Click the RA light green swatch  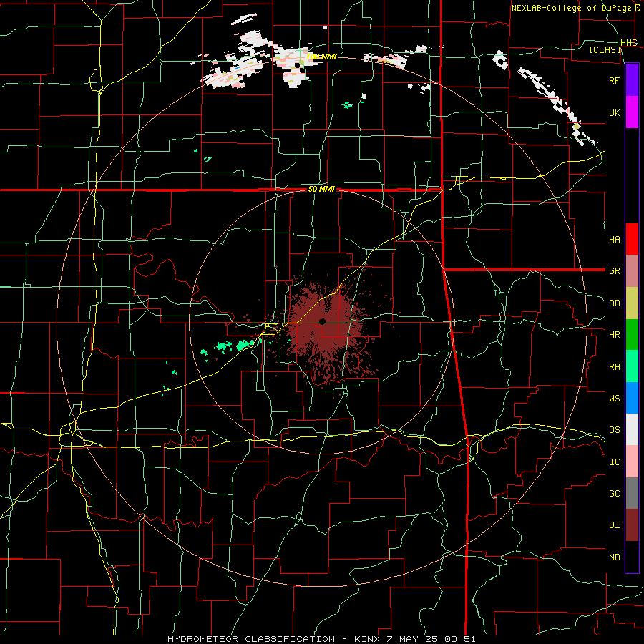tap(632, 366)
